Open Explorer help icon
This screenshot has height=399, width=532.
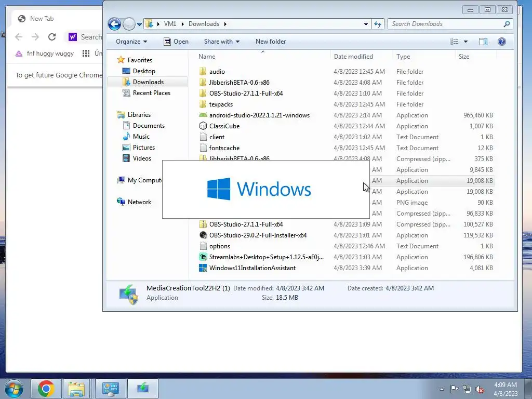tap(502, 42)
